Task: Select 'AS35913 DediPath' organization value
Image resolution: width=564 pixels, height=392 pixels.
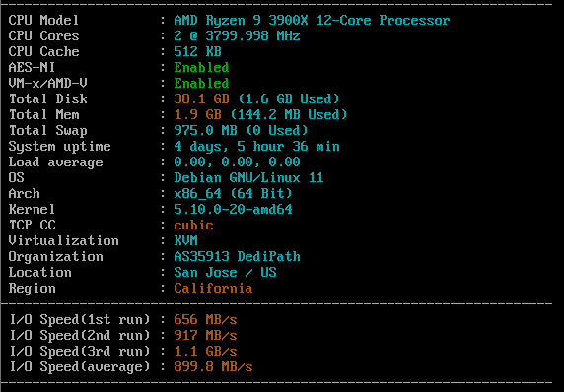Action: [237, 257]
